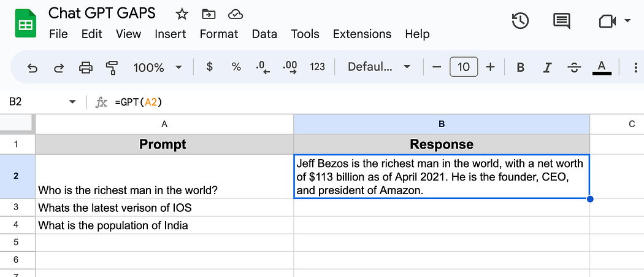Open the View menu

[129, 34]
